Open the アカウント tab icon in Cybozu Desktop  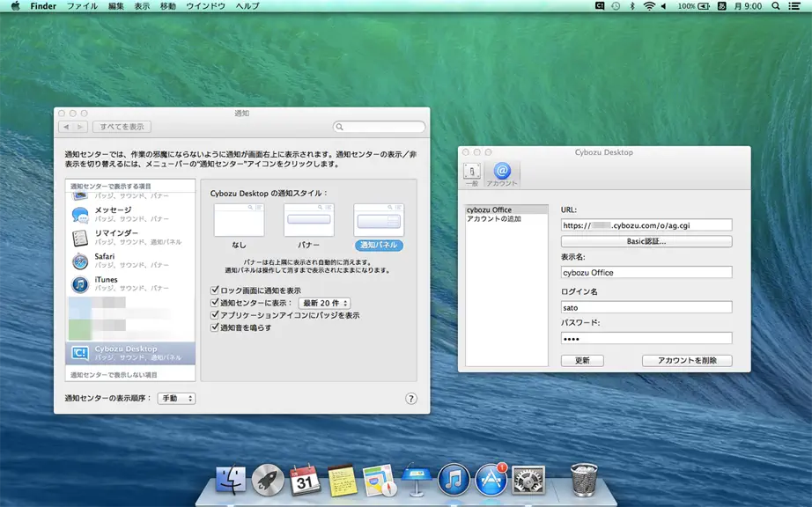click(502, 174)
